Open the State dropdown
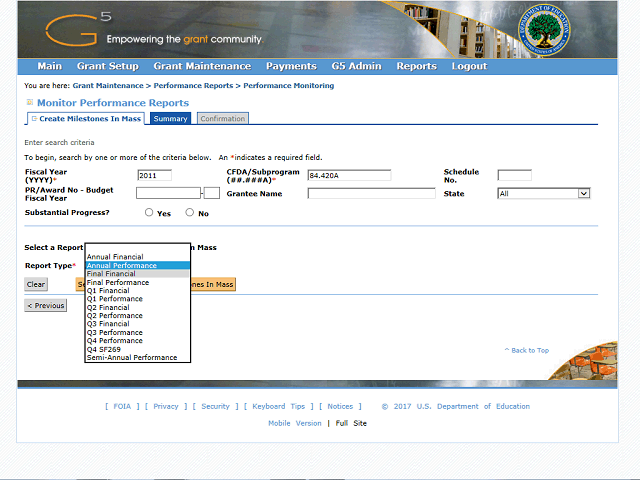640x480 pixels. pyautogui.click(x=543, y=194)
